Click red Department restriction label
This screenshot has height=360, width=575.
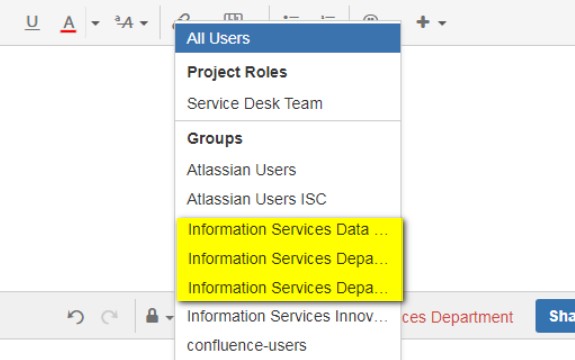pyautogui.click(x=457, y=317)
